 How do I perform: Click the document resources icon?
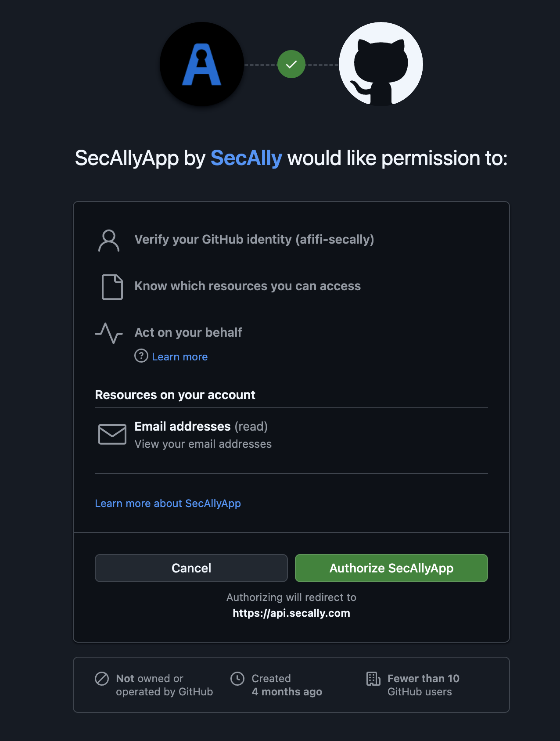(x=112, y=286)
